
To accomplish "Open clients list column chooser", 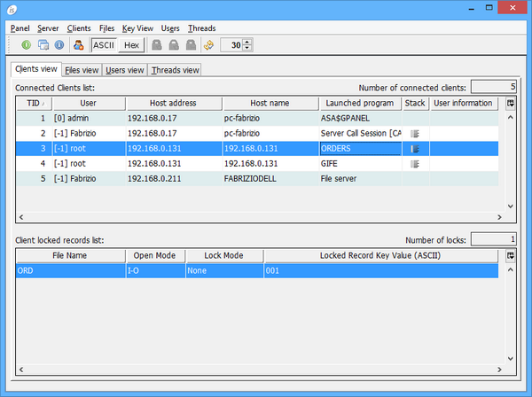I will click(510, 104).
